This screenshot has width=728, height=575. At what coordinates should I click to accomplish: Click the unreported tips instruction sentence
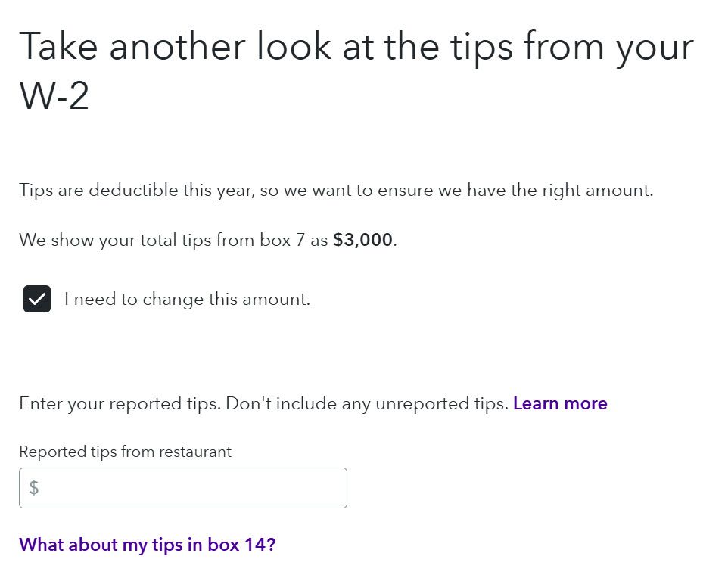pyautogui.click(x=265, y=403)
